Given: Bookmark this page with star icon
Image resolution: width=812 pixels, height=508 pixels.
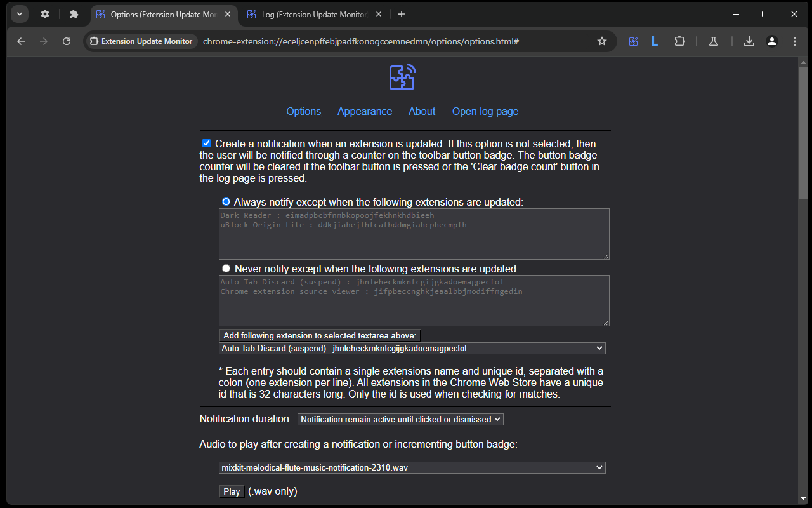Looking at the screenshot, I should point(602,41).
